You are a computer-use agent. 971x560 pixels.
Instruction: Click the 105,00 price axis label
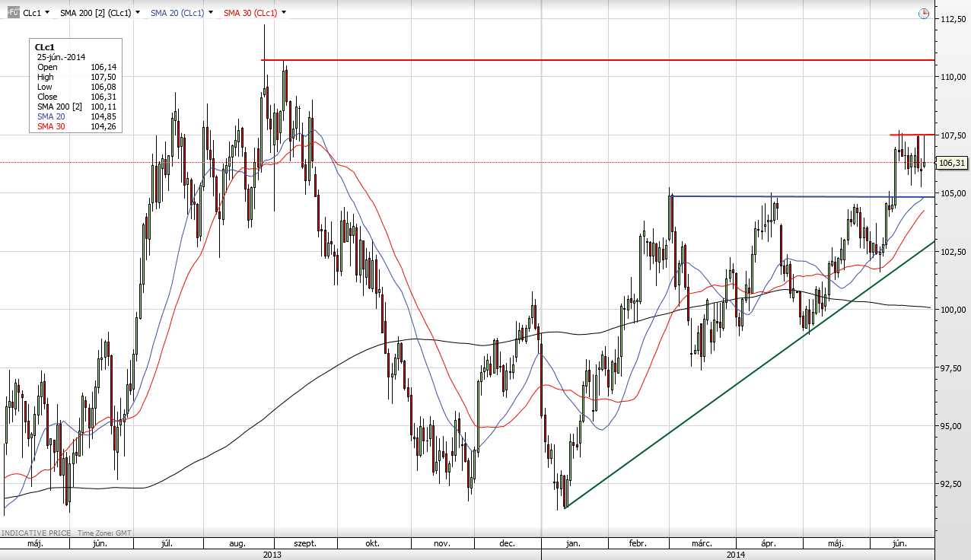point(953,193)
